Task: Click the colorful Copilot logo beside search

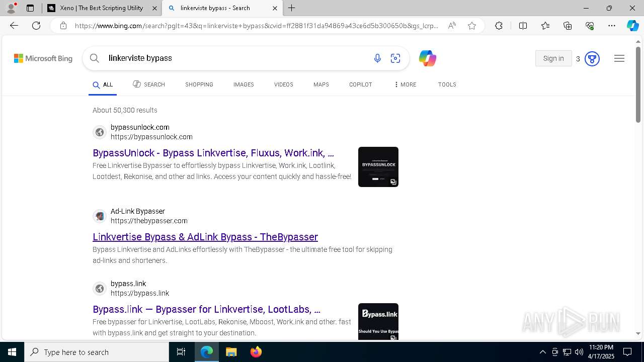Action: click(x=428, y=58)
